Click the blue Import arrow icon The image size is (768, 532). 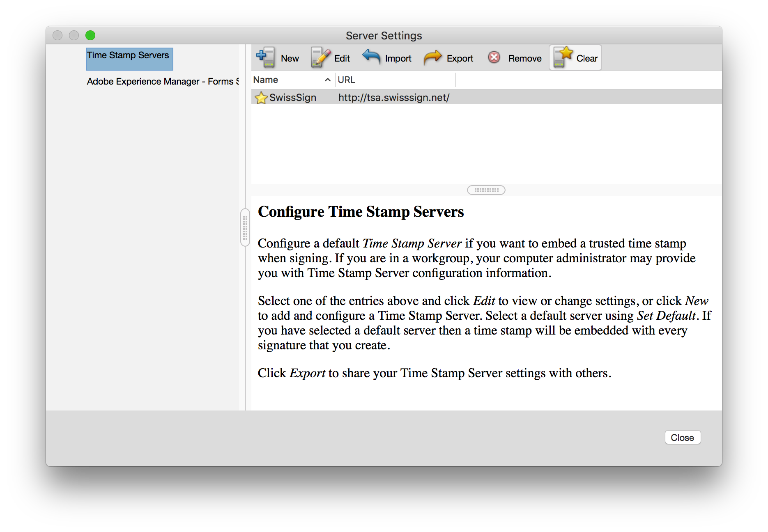click(372, 57)
